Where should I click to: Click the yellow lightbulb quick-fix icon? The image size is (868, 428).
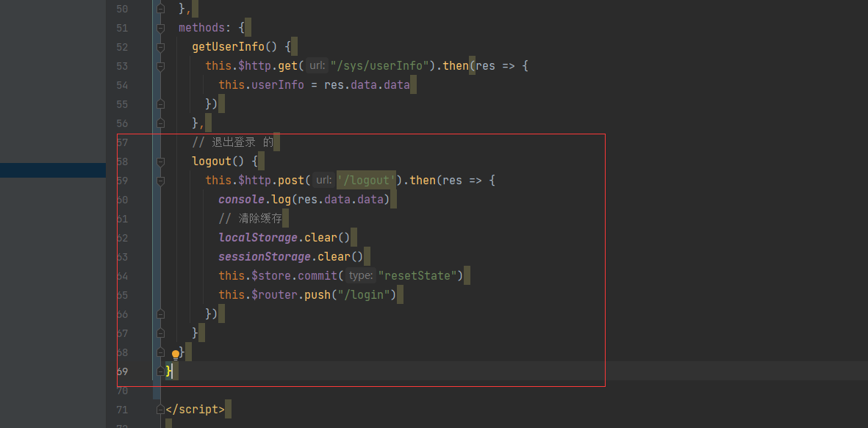tap(176, 355)
